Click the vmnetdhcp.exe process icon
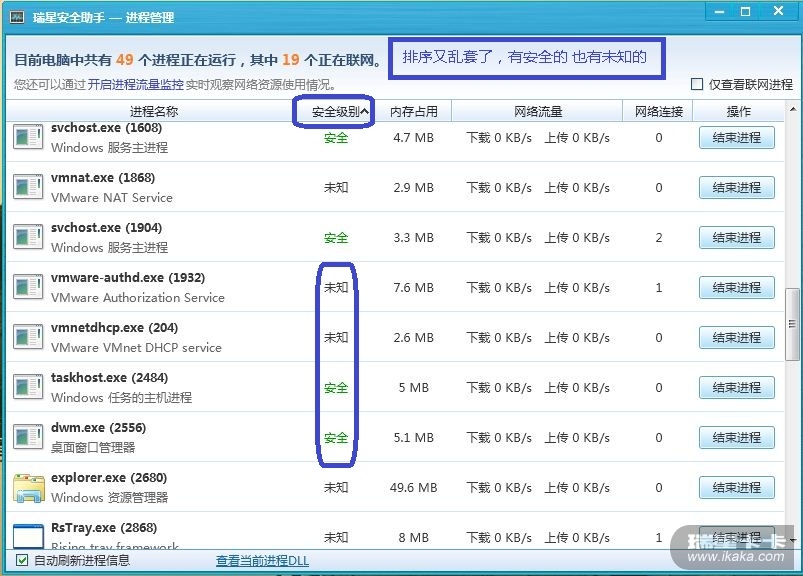 [x=28, y=337]
